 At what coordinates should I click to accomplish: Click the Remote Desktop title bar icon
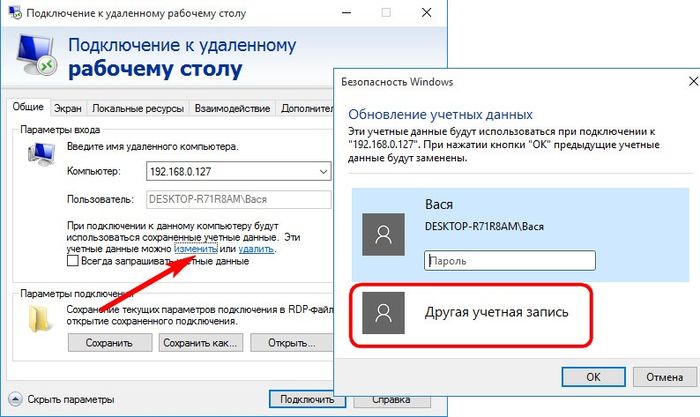14,11
